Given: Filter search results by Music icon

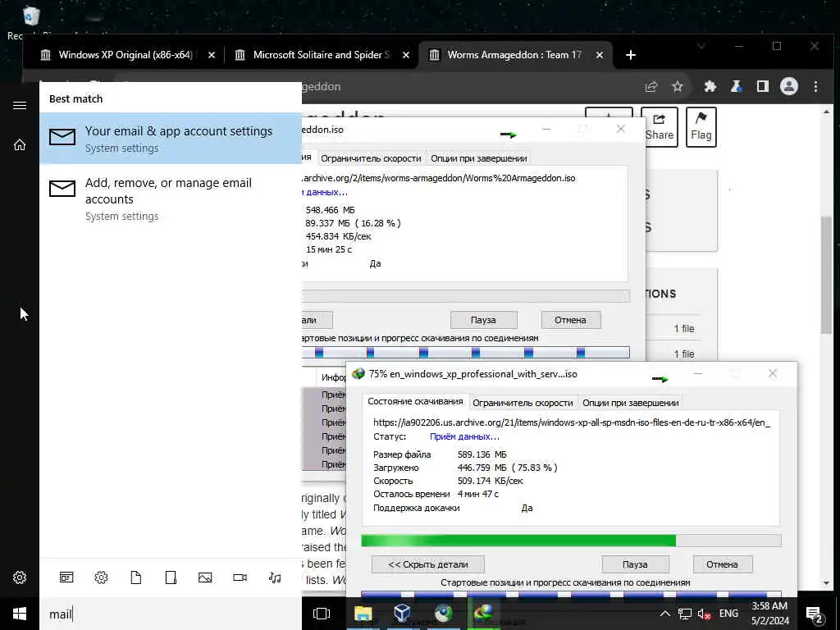Looking at the screenshot, I should 275,577.
